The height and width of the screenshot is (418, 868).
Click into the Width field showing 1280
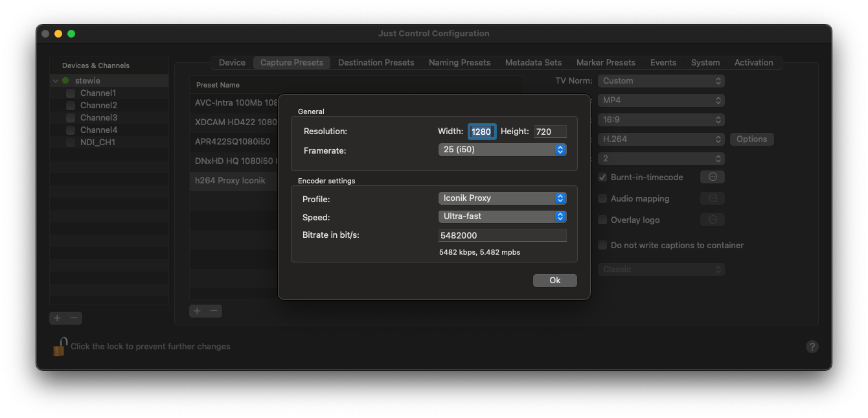tap(482, 132)
